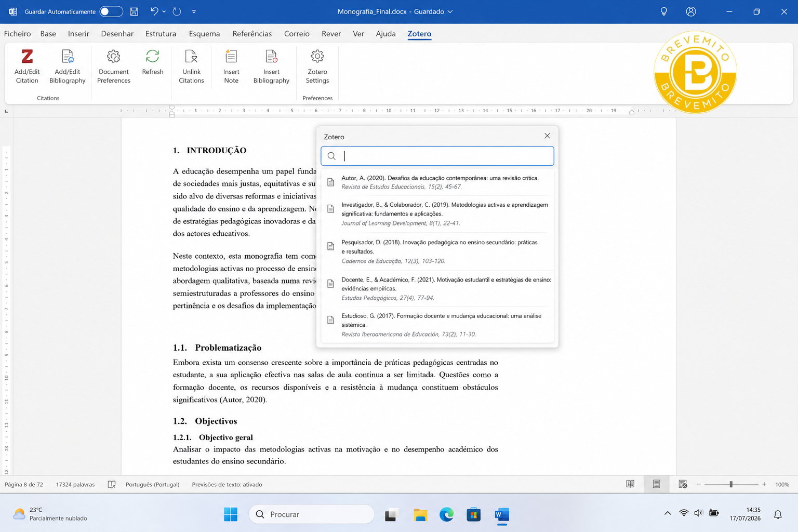Click document icon beside Autor, A. (2020)
Viewport: 798px width, 532px height.
[x=330, y=182]
